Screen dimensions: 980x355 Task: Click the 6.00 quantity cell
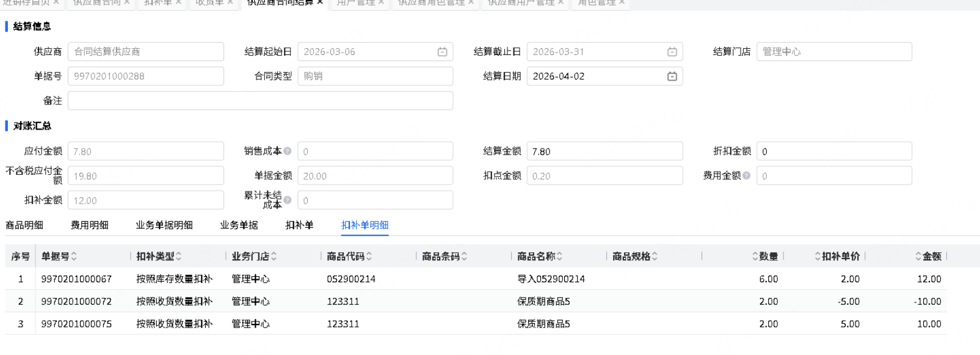[769, 279]
